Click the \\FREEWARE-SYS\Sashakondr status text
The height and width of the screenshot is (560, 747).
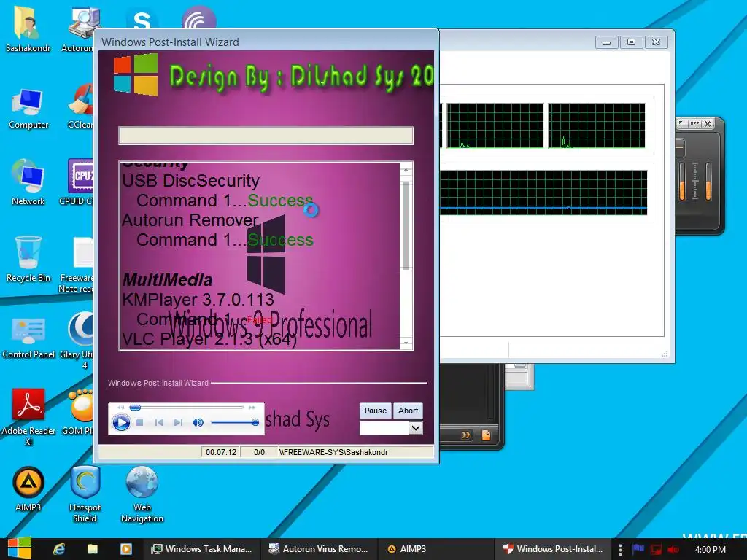(x=333, y=452)
